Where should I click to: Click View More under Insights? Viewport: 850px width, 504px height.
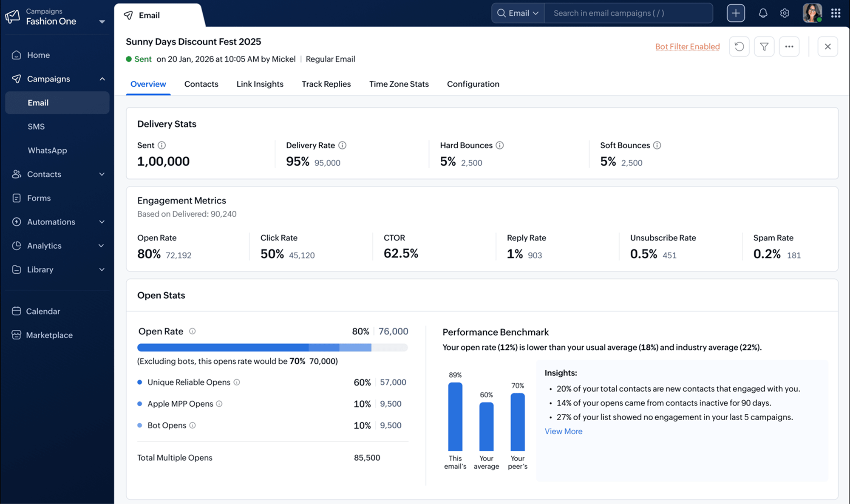(x=564, y=431)
